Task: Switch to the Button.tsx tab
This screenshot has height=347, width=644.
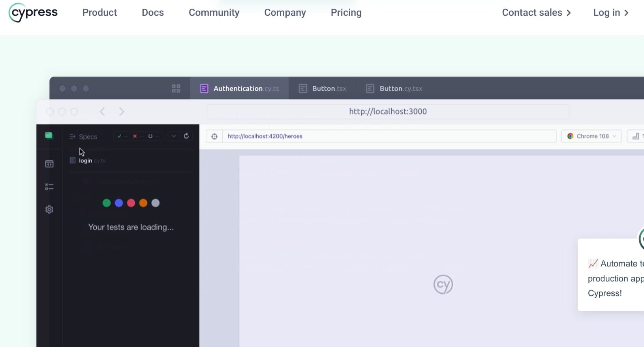Action: click(x=322, y=88)
